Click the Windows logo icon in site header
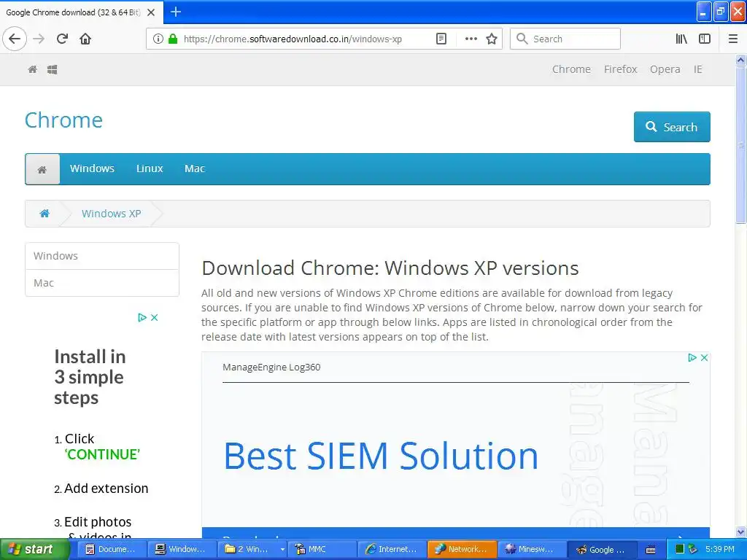The width and height of the screenshot is (747, 560). click(53, 69)
